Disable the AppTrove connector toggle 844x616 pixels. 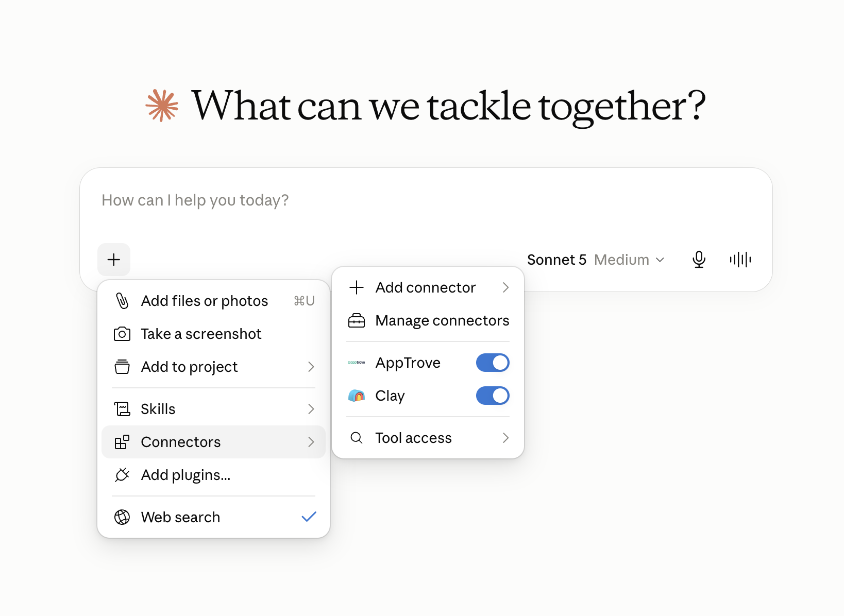(x=493, y=363)
